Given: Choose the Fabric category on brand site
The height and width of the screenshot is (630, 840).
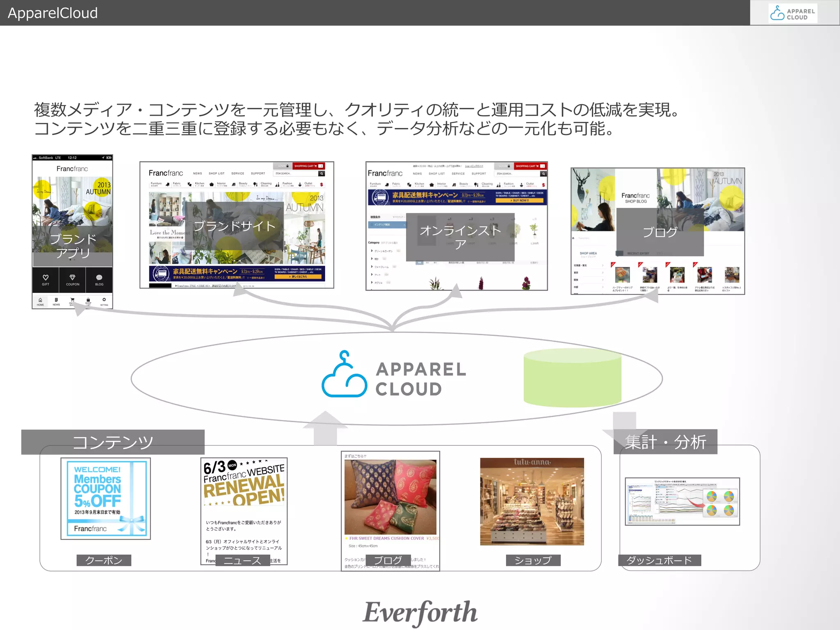Looking at the screenshot, I should point(182,185).
